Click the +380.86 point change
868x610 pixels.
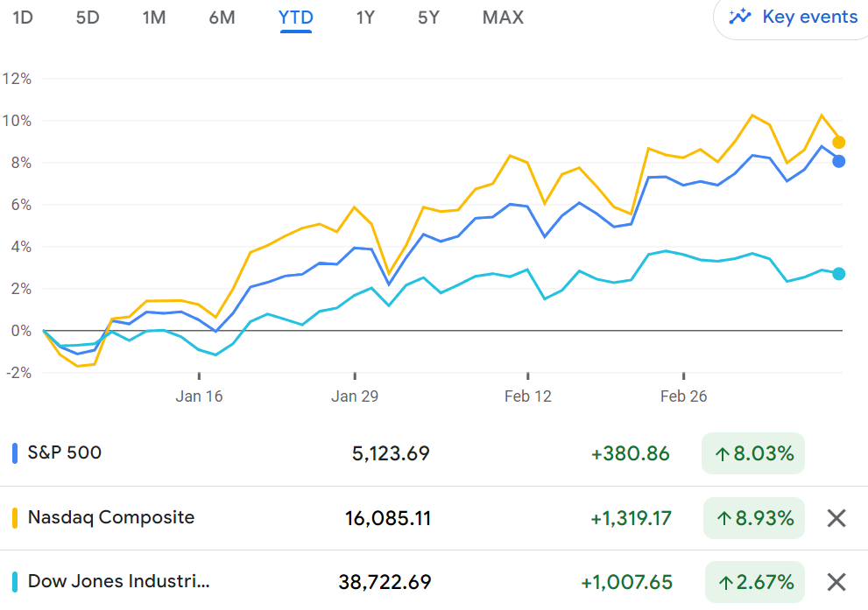click(631, 454)
